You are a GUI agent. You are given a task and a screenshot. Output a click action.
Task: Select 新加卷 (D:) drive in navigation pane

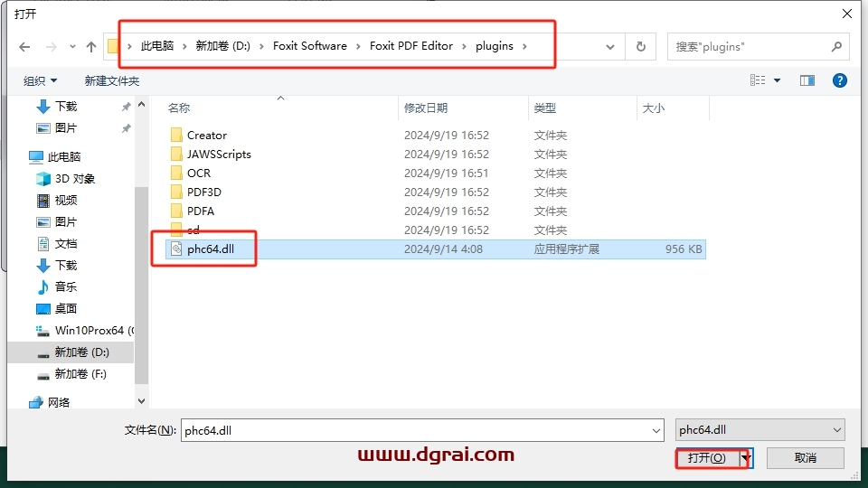(71, 352)
